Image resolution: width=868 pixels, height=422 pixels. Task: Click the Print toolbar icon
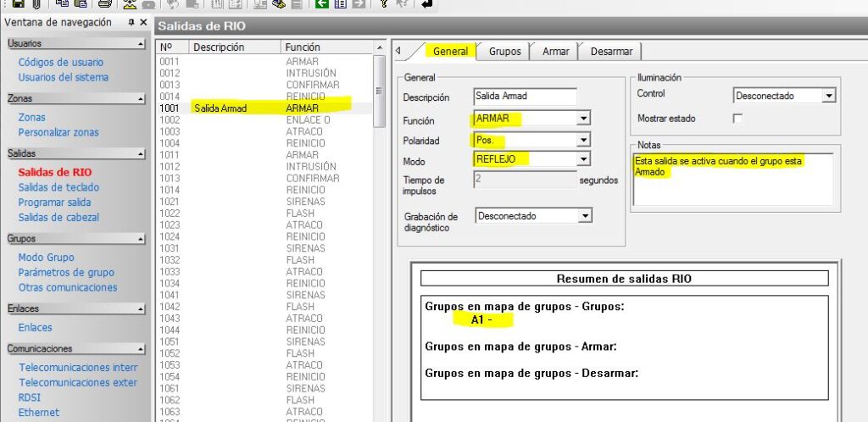105,4
